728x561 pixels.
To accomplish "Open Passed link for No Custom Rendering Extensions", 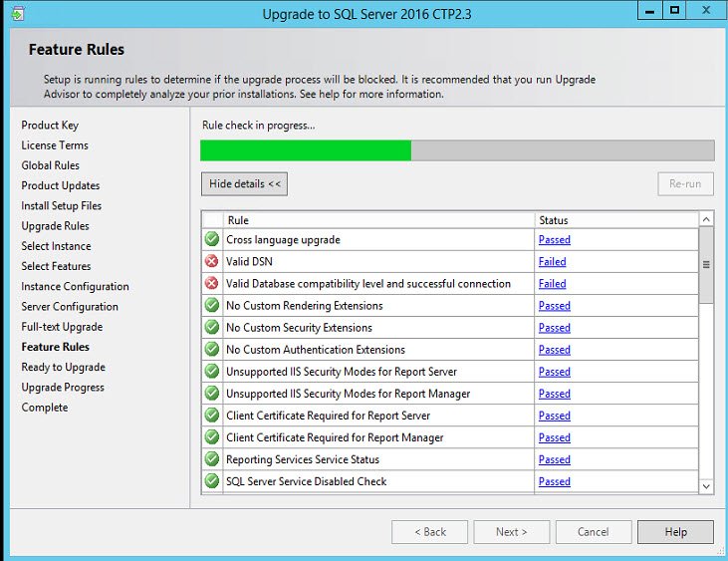I will (555, 306).
